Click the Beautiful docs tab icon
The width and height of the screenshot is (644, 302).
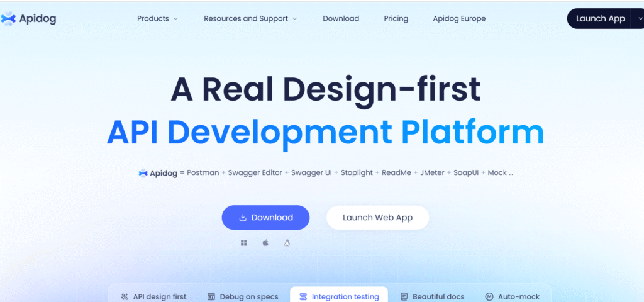click(x=404, y=297)
